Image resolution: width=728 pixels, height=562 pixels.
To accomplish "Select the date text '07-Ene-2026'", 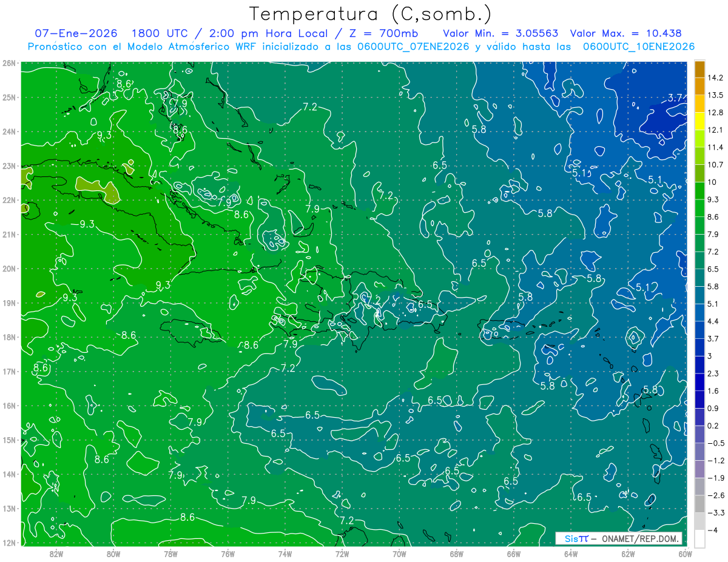I will (x=76, y=33).
